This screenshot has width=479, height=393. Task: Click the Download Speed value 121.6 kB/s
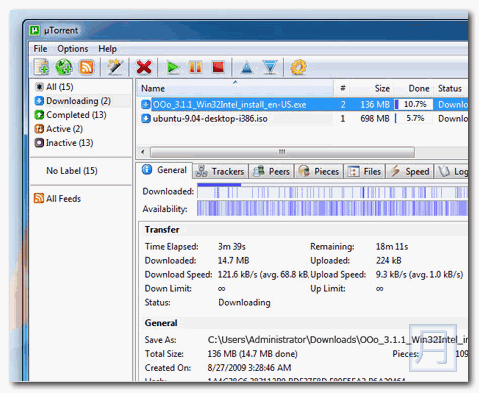(263, 274)
